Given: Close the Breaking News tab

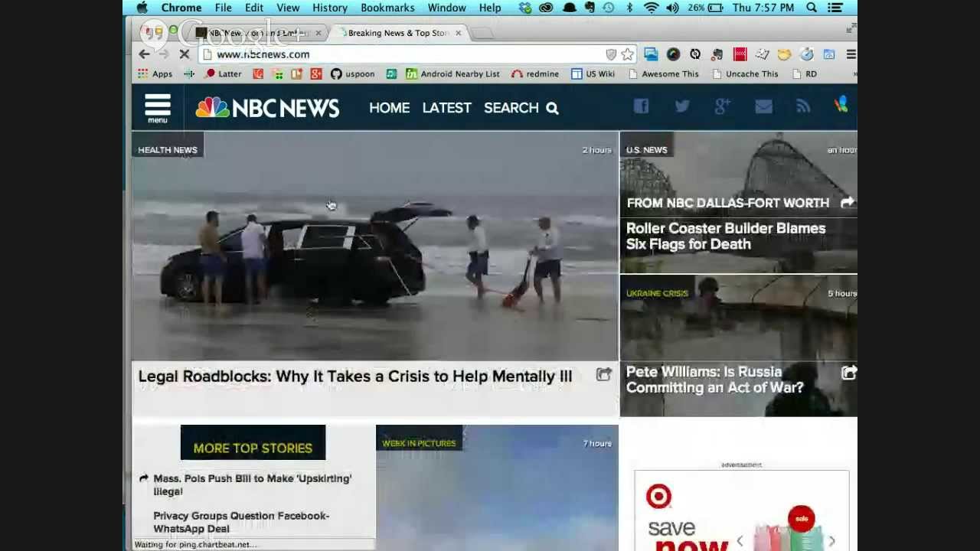Looking at the screenshot, I should [x=458, y=33].
